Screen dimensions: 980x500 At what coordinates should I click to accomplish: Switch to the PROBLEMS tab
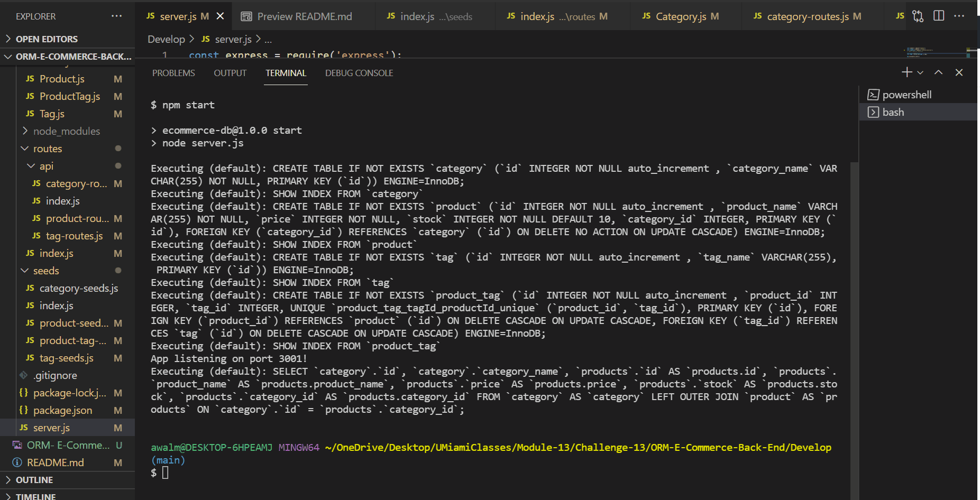[173, 73]
